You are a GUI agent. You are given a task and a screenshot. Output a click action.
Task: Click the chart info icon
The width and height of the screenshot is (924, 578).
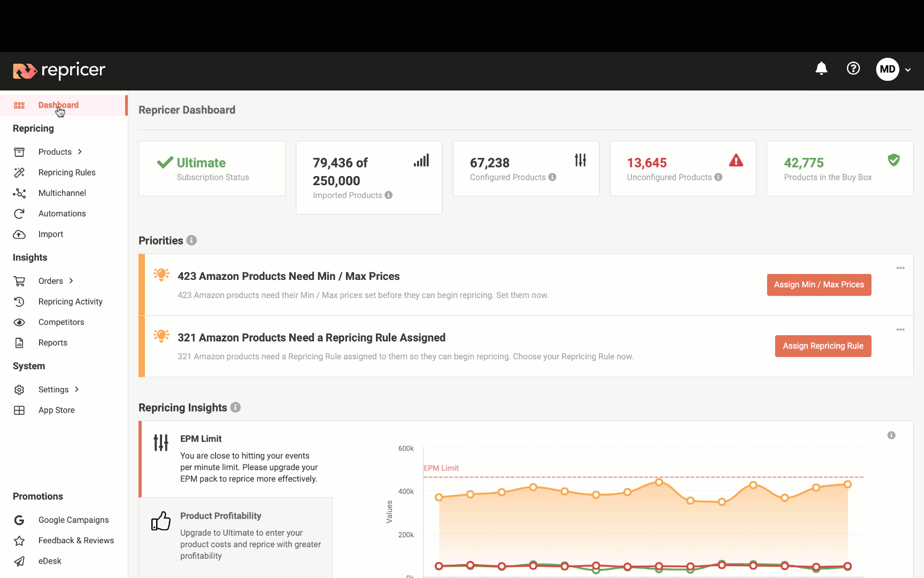[891, 435]
